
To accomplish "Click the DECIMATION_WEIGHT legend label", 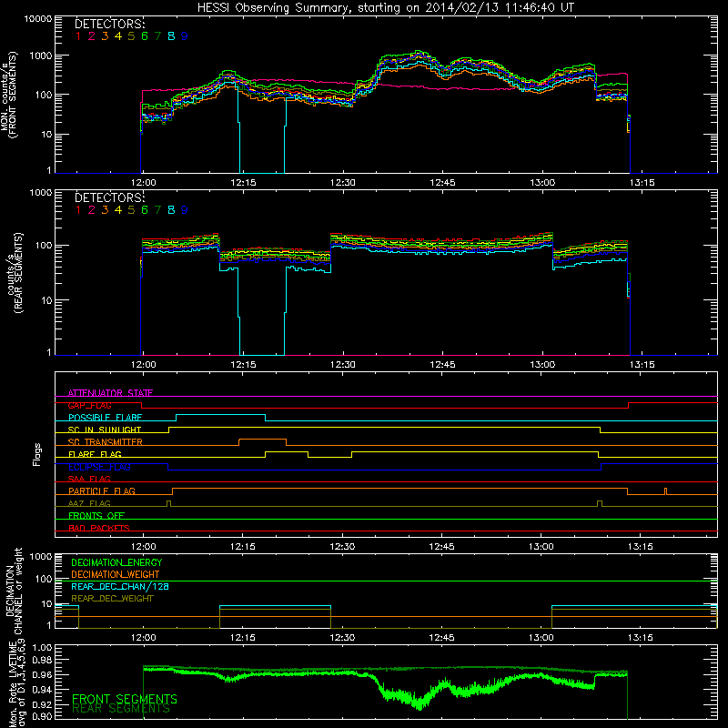I will (x=116, y=574).
